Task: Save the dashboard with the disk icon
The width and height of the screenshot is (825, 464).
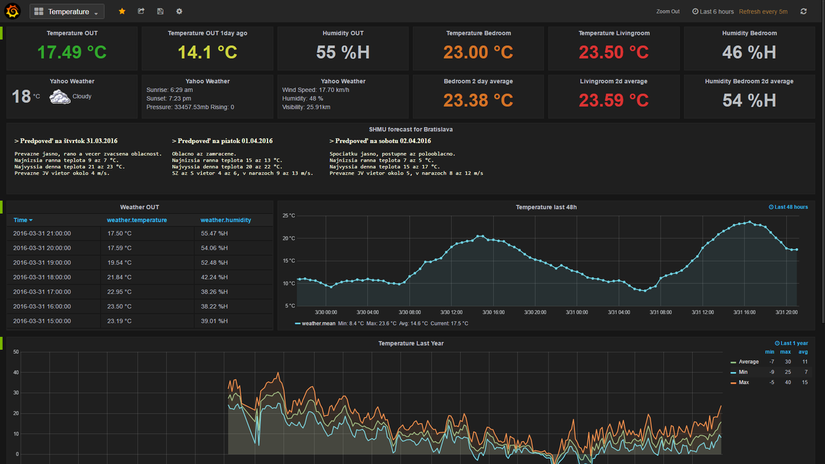Action: tap(160, 11)
